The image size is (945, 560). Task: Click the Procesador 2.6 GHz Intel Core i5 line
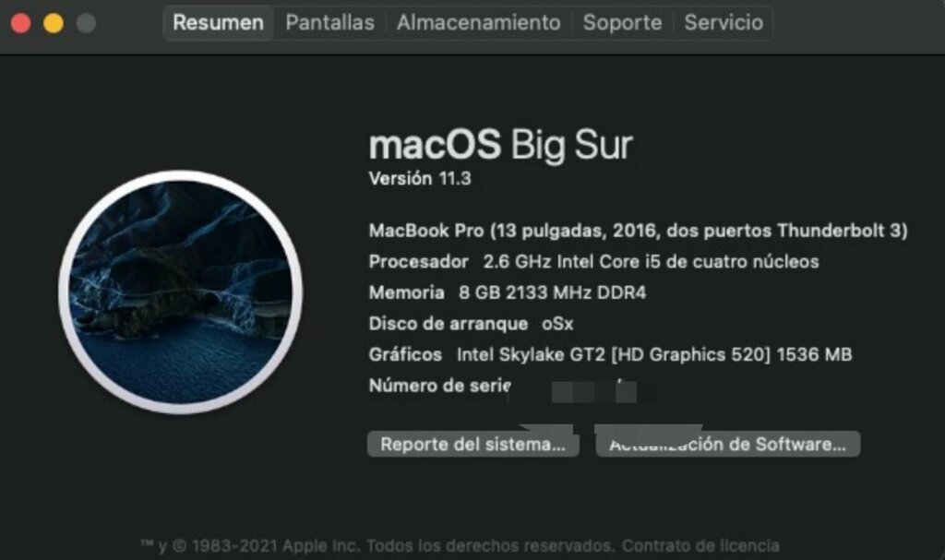593,262
